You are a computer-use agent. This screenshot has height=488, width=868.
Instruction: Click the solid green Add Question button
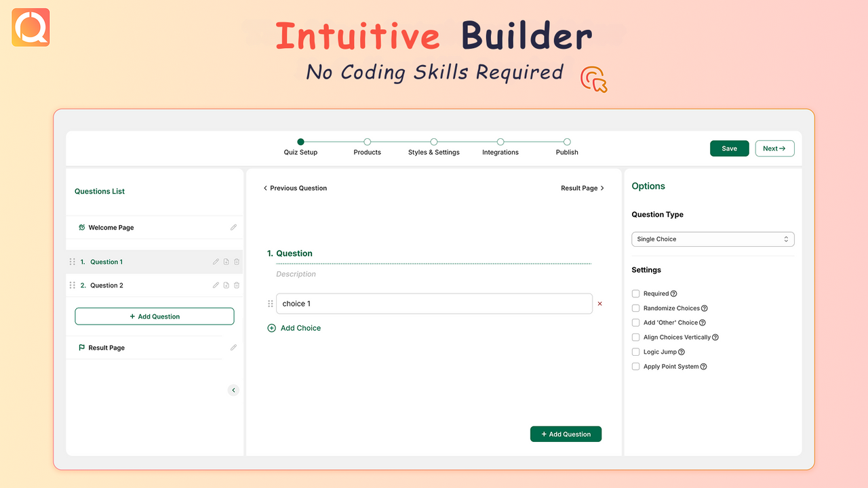click(566, 434)
